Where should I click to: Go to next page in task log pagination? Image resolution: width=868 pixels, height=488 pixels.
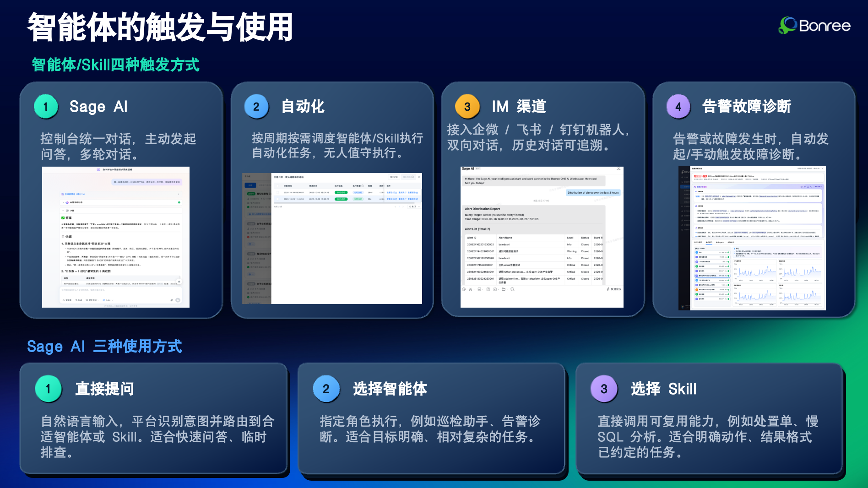[403, 206]
